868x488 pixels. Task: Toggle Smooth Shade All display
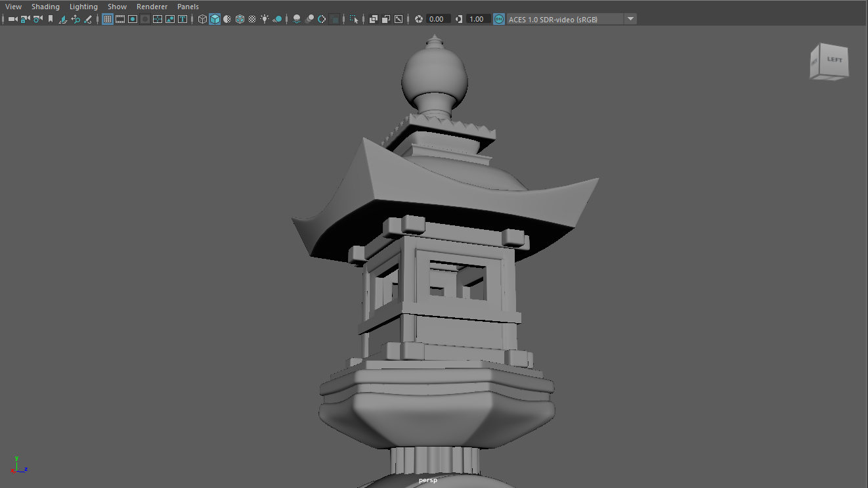pyautogui.click(x=215, y=19)
